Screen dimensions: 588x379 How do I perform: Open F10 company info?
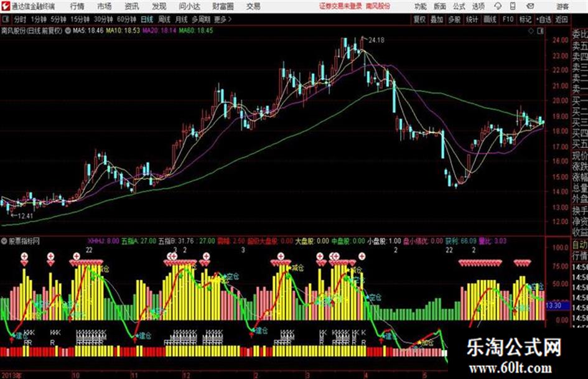pos(508,19)
